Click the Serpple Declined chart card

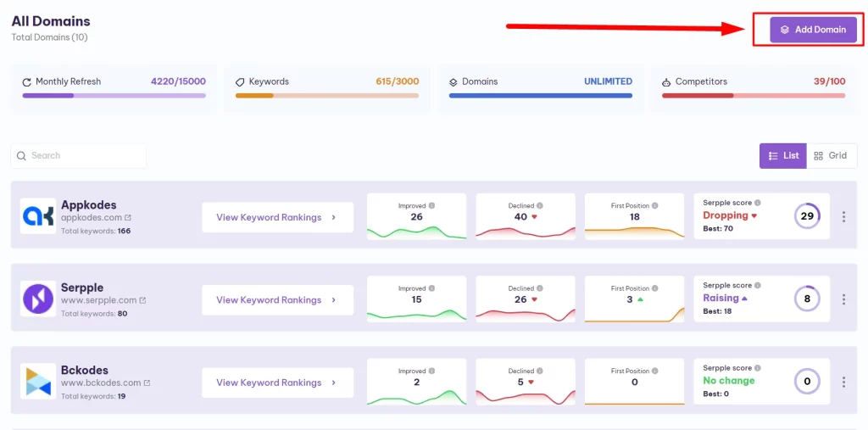(526, 299)
